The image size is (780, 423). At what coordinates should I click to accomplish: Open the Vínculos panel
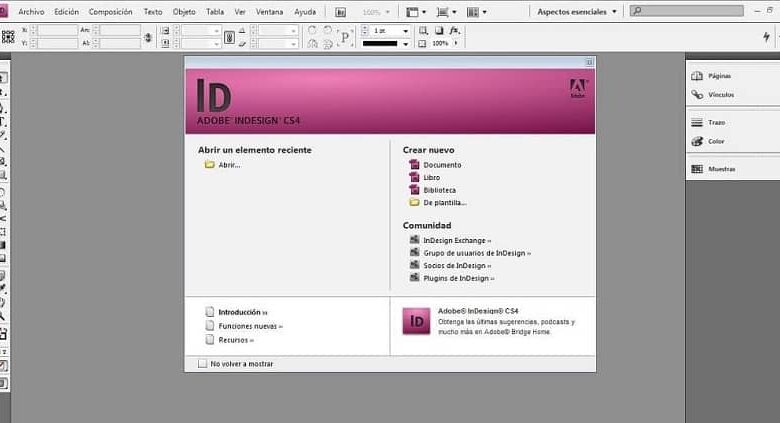point(712,95)
